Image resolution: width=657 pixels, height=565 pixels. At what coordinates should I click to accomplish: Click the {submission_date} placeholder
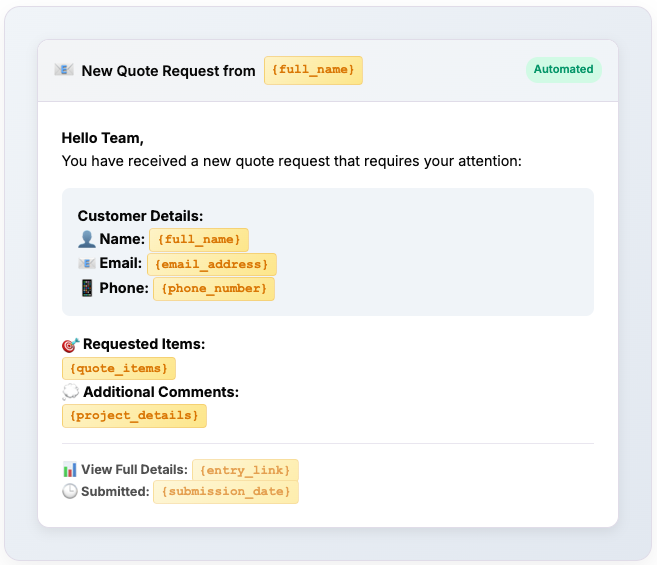(226, 492)
